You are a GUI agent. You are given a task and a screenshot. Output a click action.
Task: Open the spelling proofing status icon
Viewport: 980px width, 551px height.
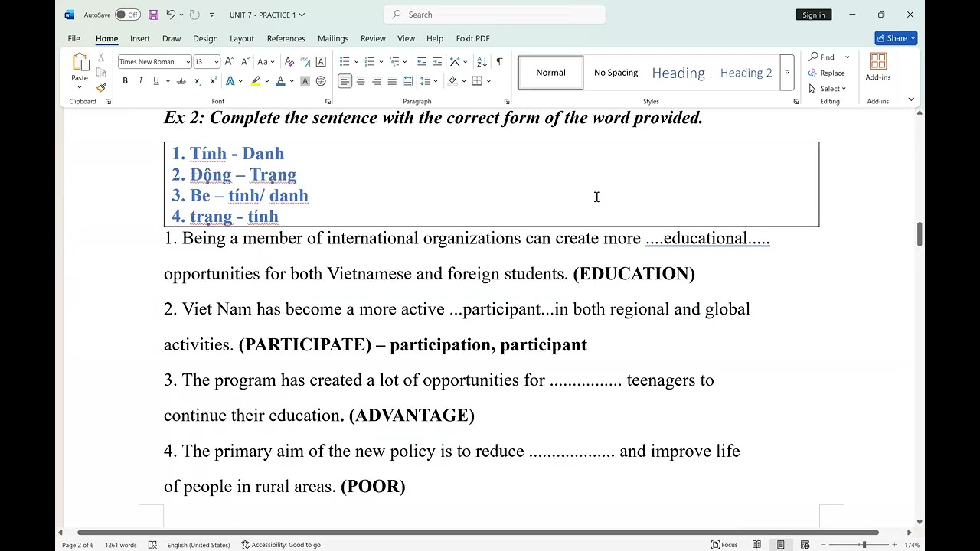pos(152,545)
